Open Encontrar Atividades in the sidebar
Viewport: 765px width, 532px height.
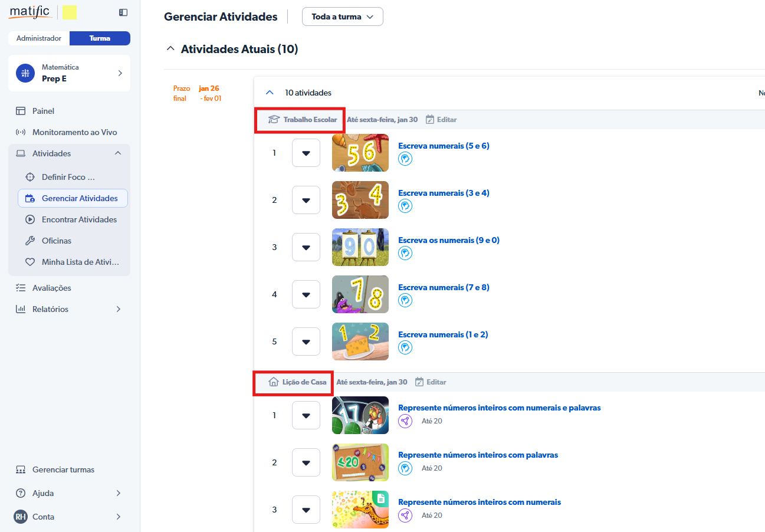pos(79,219)
